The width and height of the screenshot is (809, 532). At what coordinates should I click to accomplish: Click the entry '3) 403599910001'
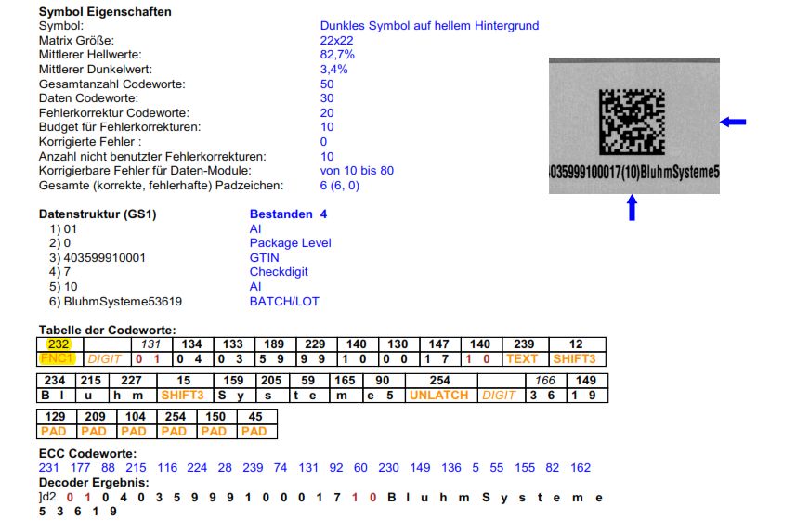coord(98,258)
